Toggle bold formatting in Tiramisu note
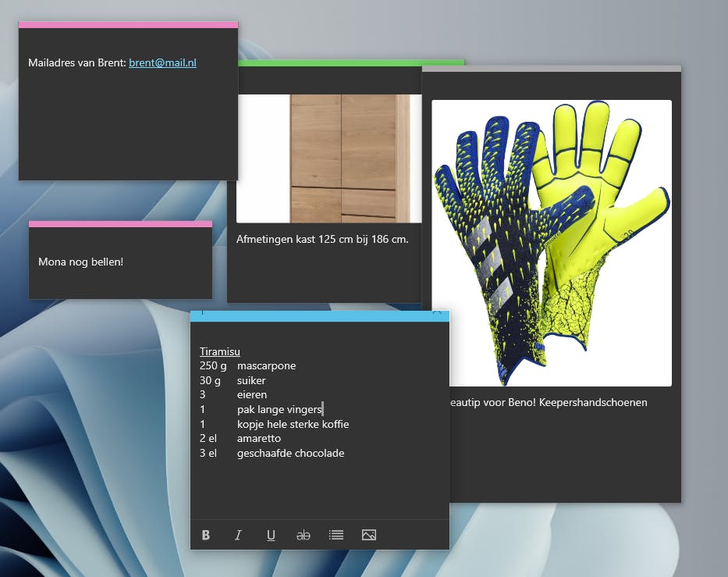The image size is (728, 577). [206, 535]
